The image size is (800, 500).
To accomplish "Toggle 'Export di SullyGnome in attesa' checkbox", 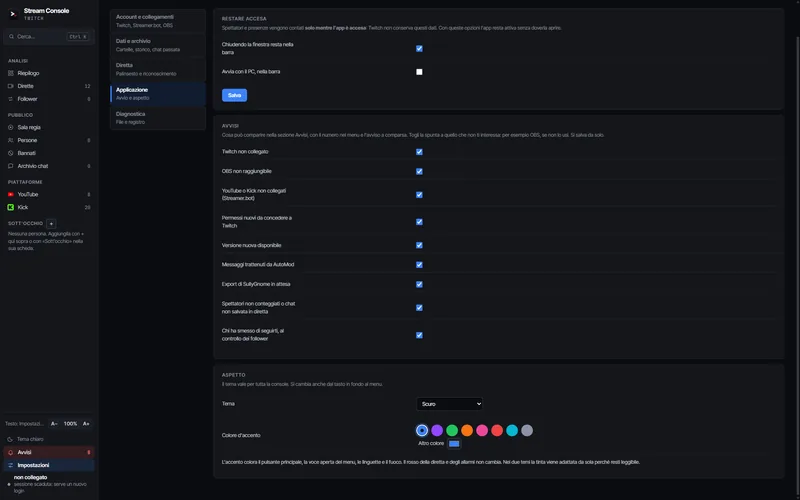I will 419,284.
